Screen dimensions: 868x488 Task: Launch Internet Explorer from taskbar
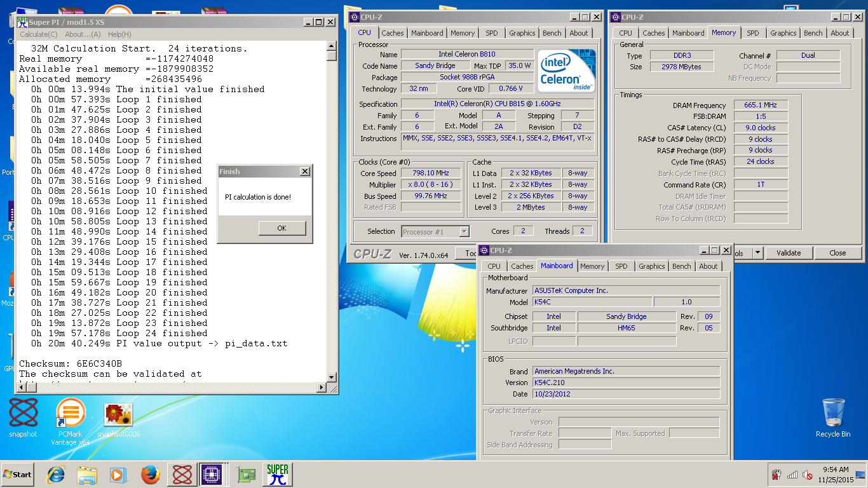[57, 475]
